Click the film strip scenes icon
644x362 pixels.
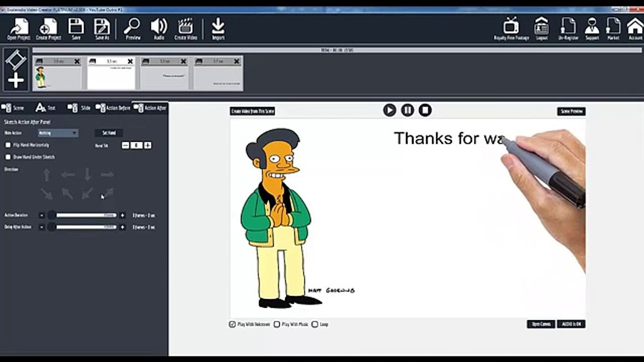point(16,60)
